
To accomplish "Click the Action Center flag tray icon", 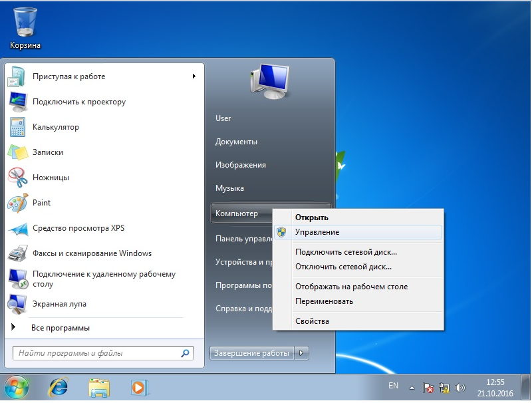I will [428, 388].
